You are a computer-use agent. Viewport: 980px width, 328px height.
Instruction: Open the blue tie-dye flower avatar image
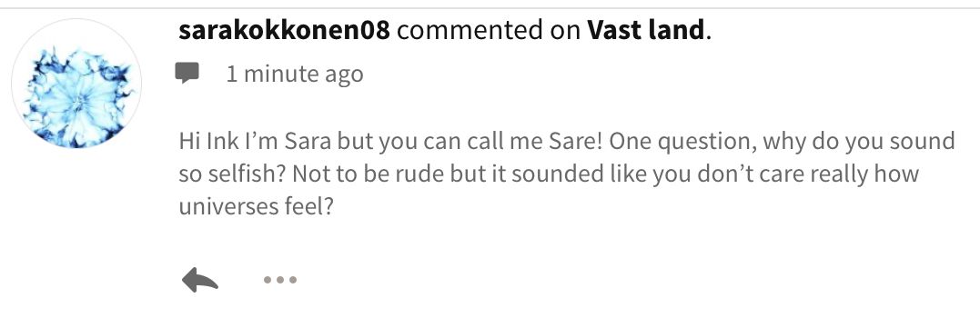(x=76, y=84)
